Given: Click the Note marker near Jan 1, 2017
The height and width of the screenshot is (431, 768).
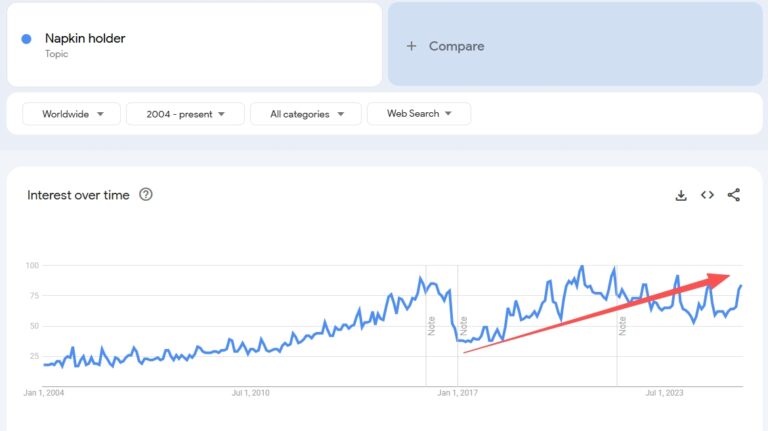Looking at the screenshot, I should (463, 325).
